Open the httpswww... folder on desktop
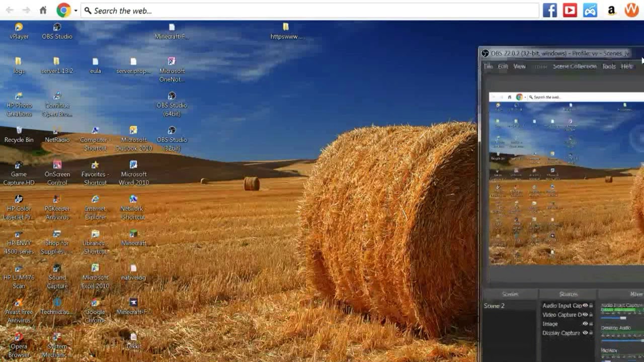Viewport: 644px width, 362px height. pyautogui.click(x=286, y=31)
